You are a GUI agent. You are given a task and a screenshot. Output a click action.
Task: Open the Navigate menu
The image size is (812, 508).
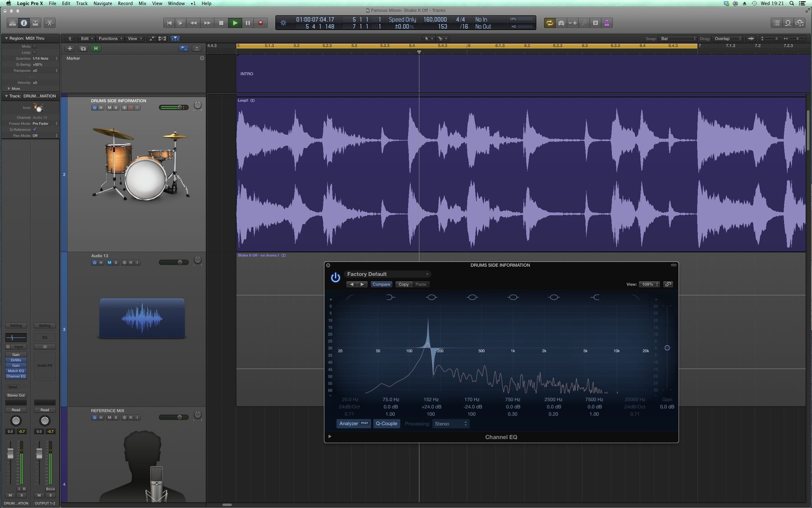coord(103,3)
